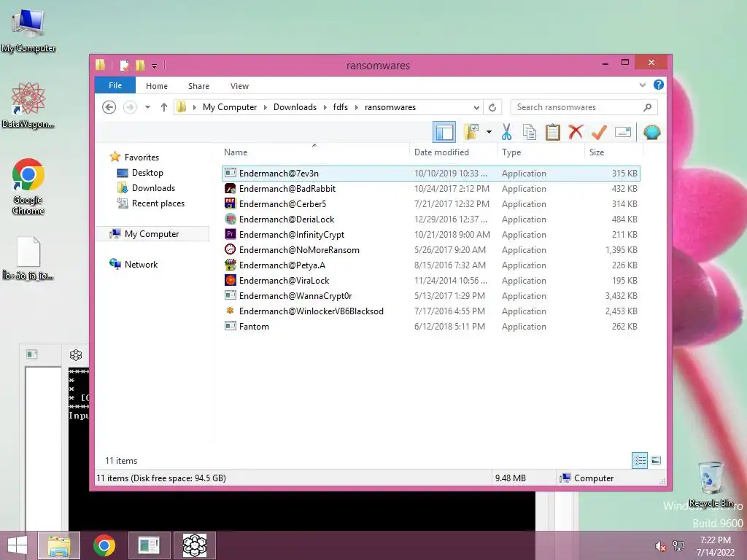Click the red X Delete icon
This screenshot has height=560, width=747.
pos(576,131)
